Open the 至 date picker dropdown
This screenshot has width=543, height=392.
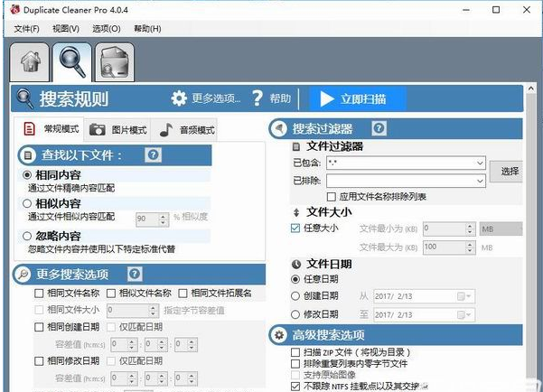tap(464, 315)
